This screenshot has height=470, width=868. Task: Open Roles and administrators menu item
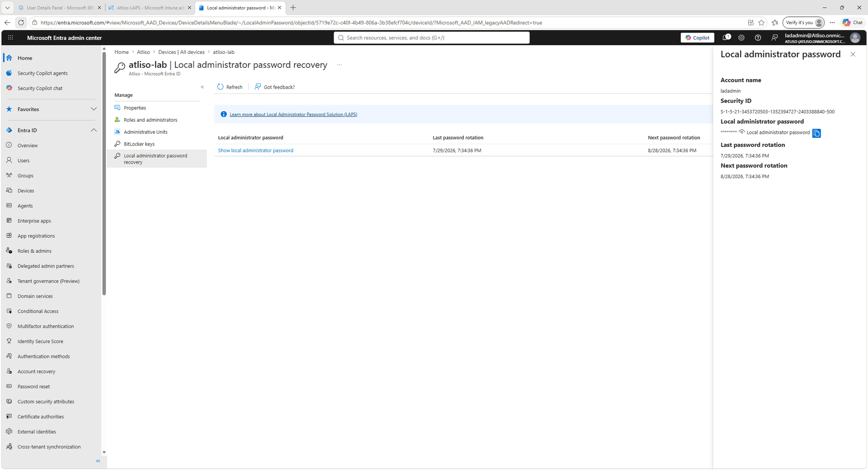coord(151,120)
